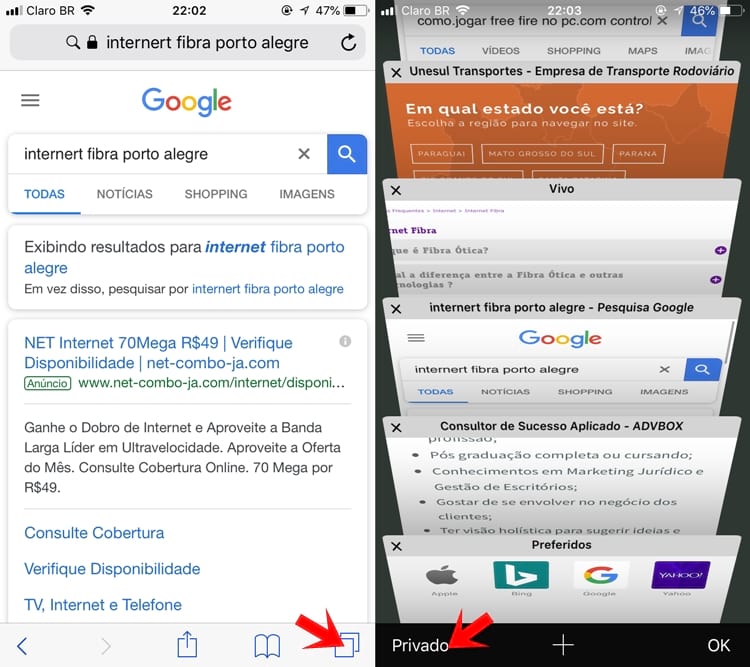Image resolution: width=750 pixels, height=667 pixels.
Task: Switch to the IMAGENS tab on left screen
Action: [307, 194]
